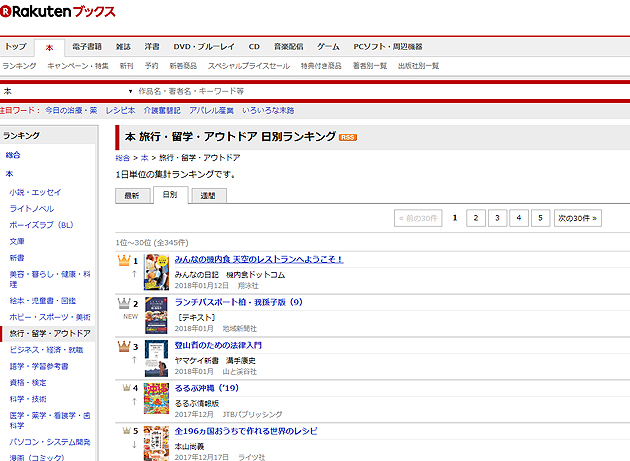The image size is (630, 461).
Task: Open the ゲーム navigation tab
Action: coord(328,47)
